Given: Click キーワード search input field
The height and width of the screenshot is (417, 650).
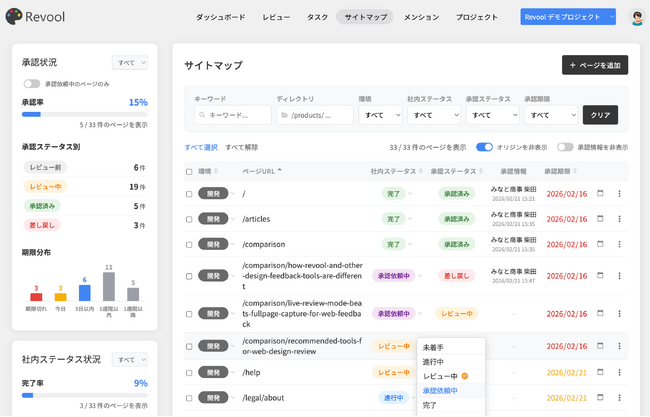Looking at the screenshot, I should click(233, 115).
